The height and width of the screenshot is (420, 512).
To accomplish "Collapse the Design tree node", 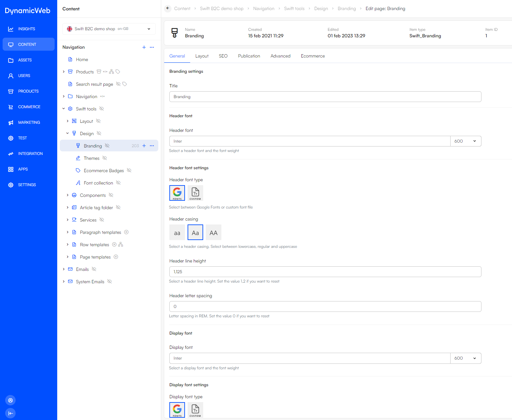I will tap(68, 134).
